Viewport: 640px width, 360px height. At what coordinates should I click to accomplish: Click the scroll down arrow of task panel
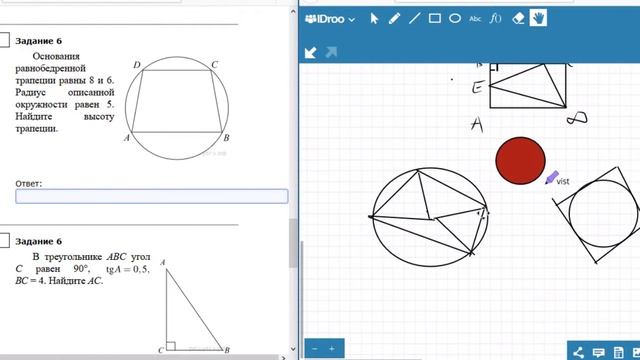293,349
